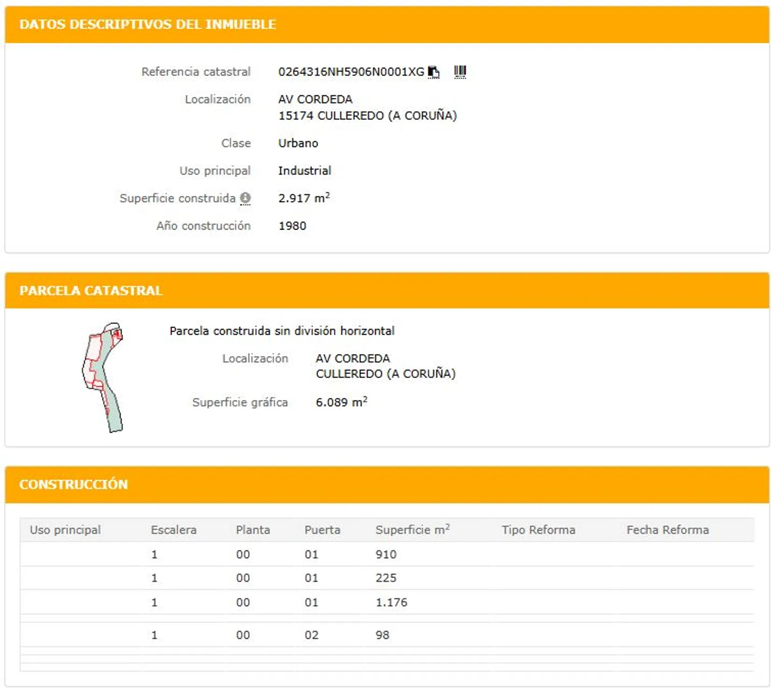The image size is (771, 700).
Task: Collapse the Construcción section header
Action: coord(73,484)
